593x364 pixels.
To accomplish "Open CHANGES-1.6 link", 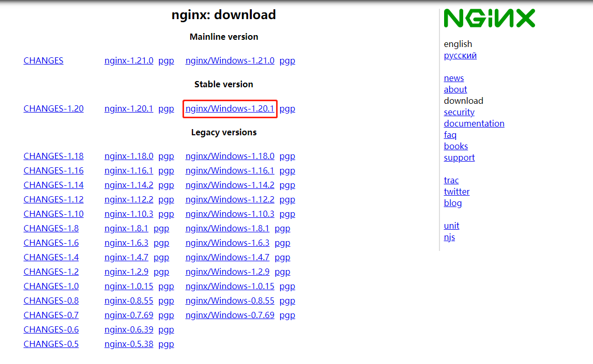I will pyautogui.click(x=51, y=243).
